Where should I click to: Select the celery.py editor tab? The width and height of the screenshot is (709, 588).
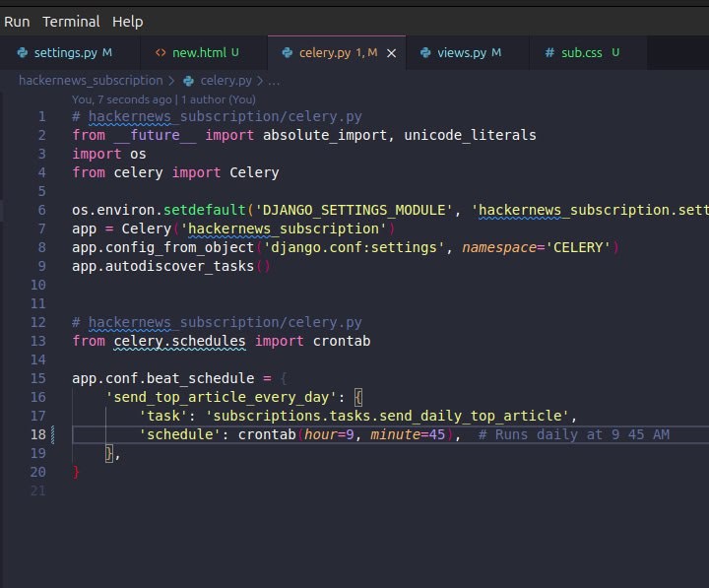pyautogui.click(x=337, y=53)
